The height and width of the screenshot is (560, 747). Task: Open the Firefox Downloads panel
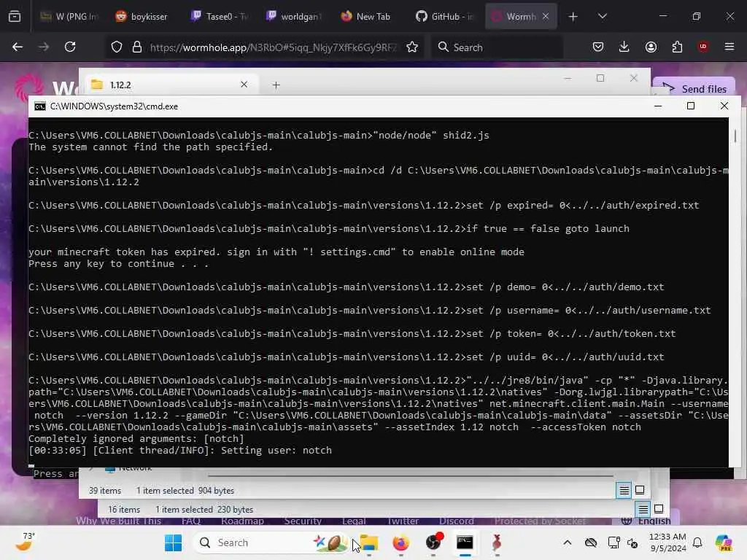click(x=624, y=47)
